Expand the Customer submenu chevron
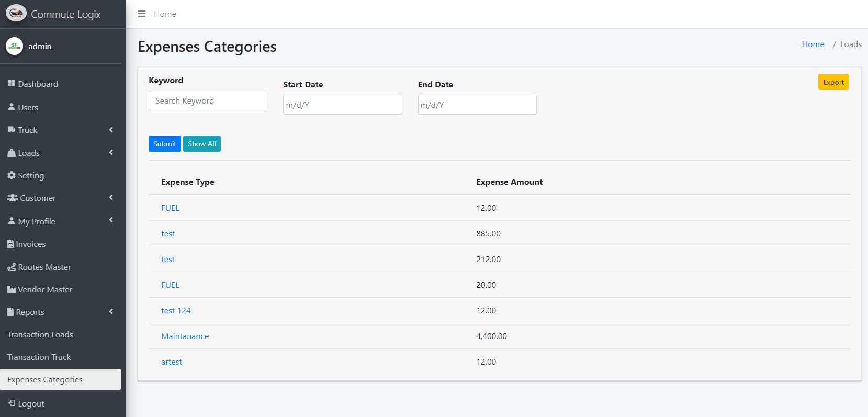This screenshot has width=868, height=417. pyautogui.click(x=111, y=198)
